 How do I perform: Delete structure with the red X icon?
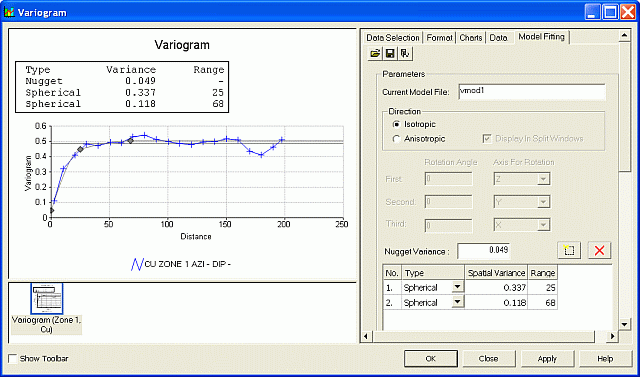click(599, 251)
